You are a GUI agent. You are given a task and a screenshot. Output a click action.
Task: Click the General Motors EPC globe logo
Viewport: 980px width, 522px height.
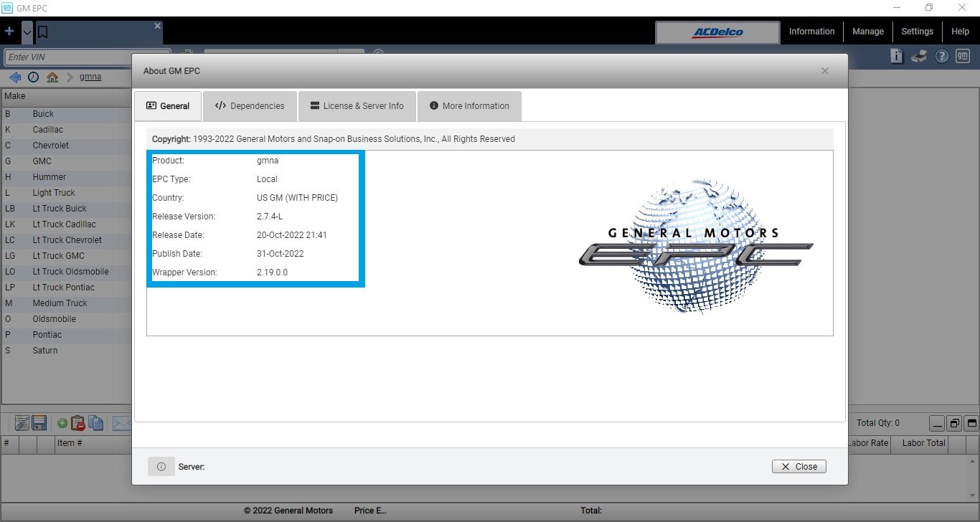tap(696, 246)
